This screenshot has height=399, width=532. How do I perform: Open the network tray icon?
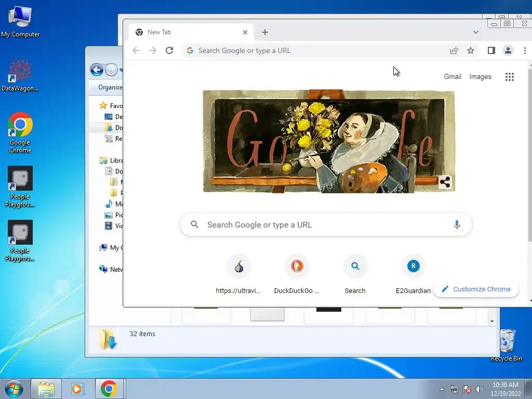pos(454,389)
